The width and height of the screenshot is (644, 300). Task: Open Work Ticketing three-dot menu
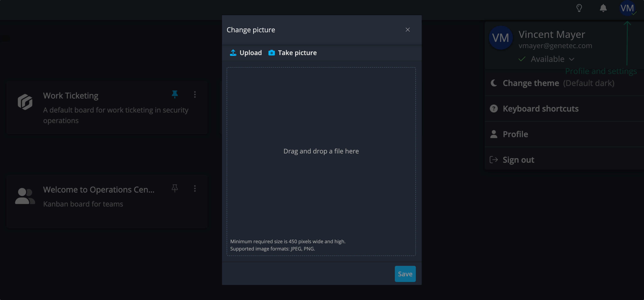click(195, 94)
